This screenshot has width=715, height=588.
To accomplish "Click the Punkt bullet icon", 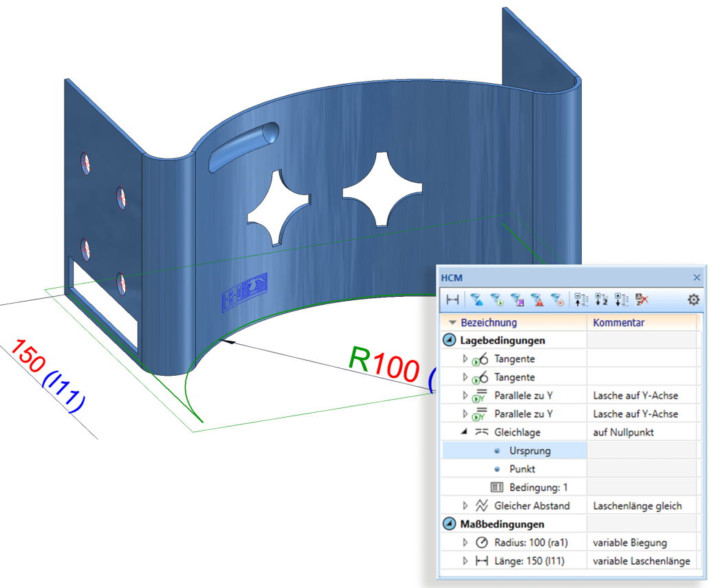I will (497, 469).
